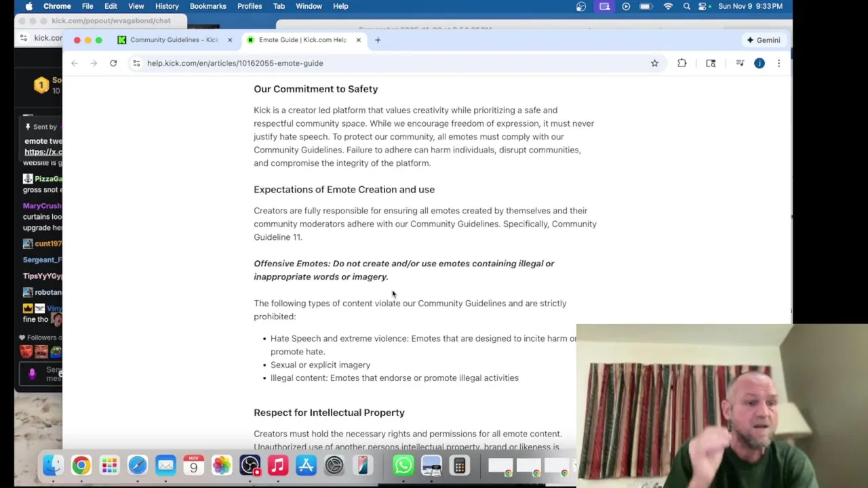Click the Hate Speech and extreme violence bullet
Screen dimensions: 868x488
pyautogui.click(x=423, y=345)
